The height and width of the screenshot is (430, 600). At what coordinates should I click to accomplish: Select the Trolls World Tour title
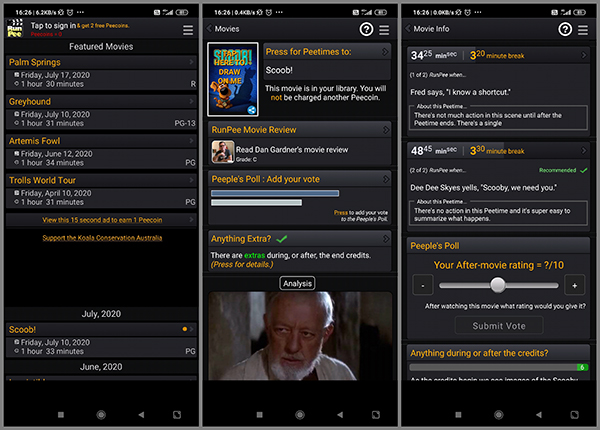[x=42, y=180]
